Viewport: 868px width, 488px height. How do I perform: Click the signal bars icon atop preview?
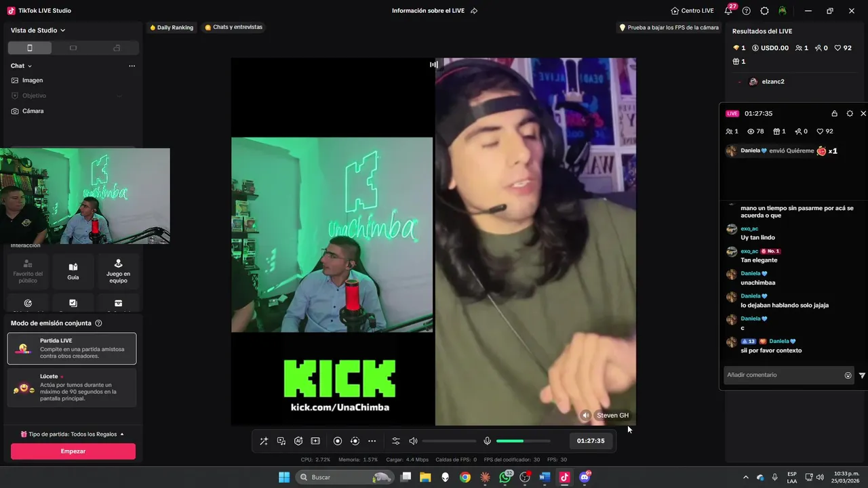pyautogui.click(x=434, y=65)
